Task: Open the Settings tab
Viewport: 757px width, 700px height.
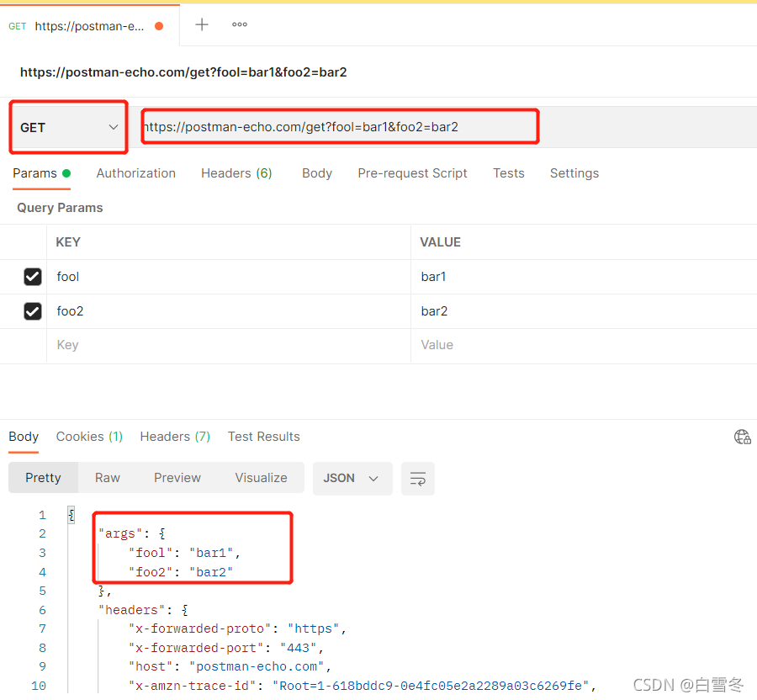Action: [574, 173]
